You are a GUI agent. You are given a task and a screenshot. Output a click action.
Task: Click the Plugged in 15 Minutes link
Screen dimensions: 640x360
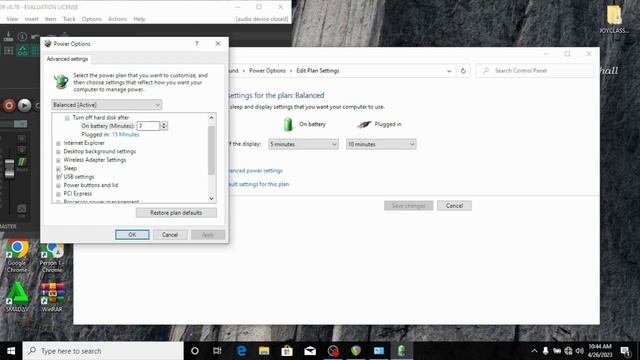click(125, 135)
